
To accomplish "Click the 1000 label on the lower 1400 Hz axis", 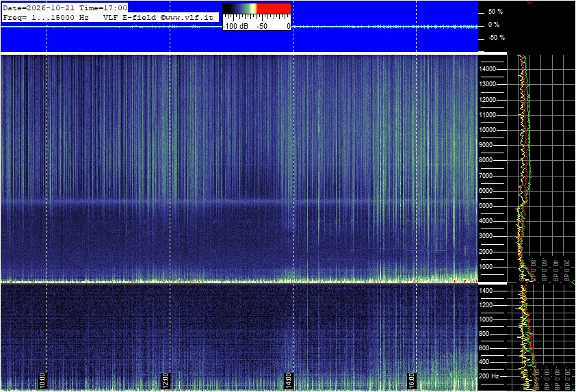I will (x=486, y=319).
